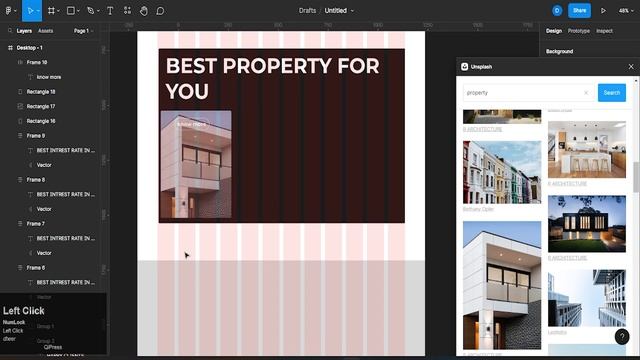Open the help question mark button
The height and width of the screenshot is (360, 640).
[x=622, y=336]
